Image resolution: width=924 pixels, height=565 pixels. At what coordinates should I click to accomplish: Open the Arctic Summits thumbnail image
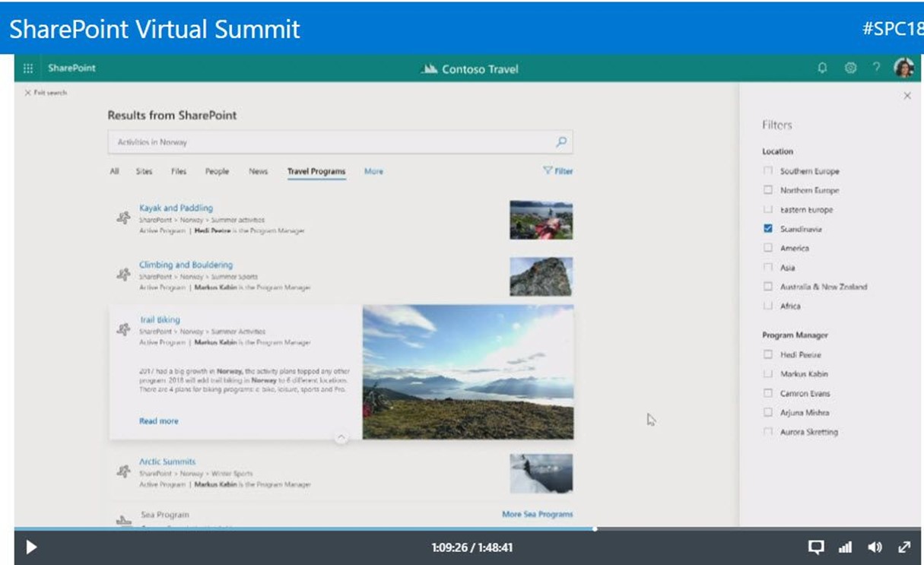click(x=541, y=473)
